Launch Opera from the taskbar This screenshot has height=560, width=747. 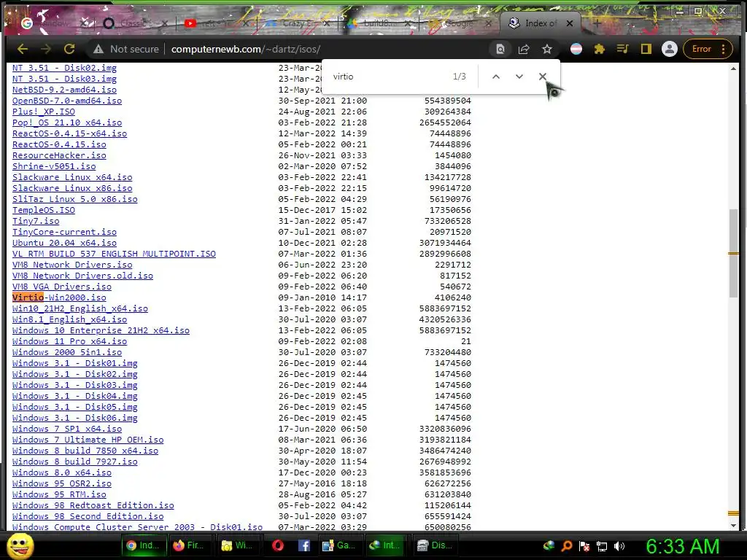coord(278,545)
